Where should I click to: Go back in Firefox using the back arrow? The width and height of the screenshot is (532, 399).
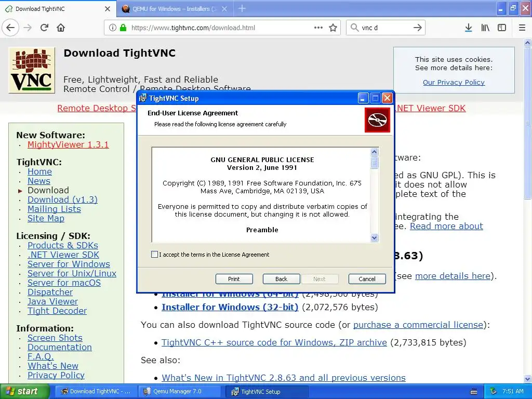pos(10,28)
